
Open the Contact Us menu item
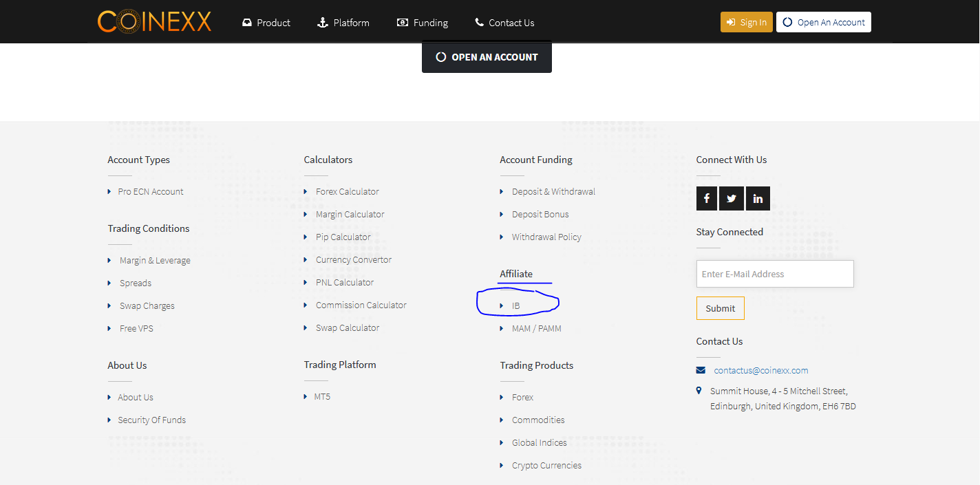[x=504, y=23]
